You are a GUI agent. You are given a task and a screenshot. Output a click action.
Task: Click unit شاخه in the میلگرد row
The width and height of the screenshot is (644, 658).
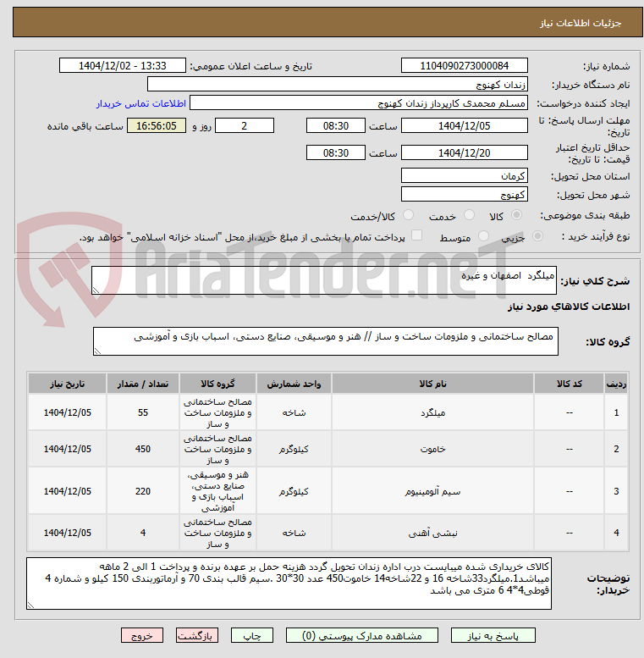294,412
